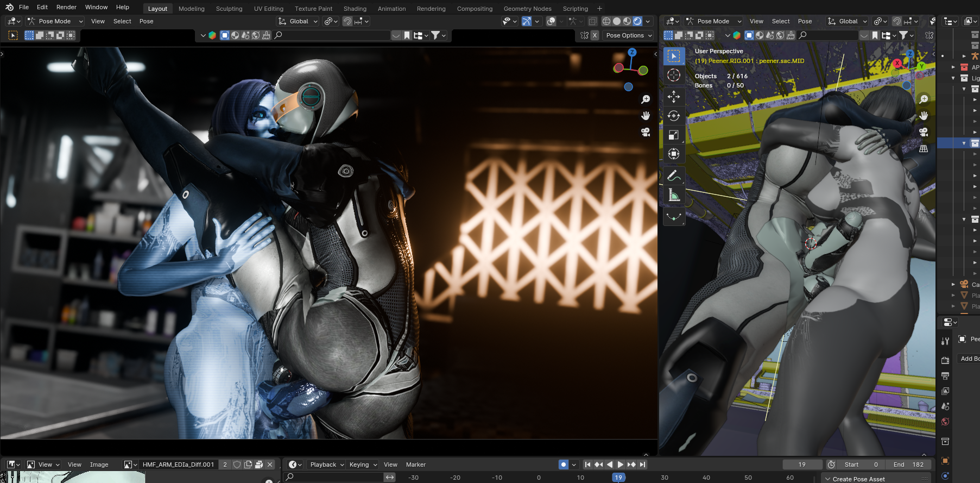Click the blue frame 19 playhead marker
This screenshot has width=980, height=483.
(618, 478)
